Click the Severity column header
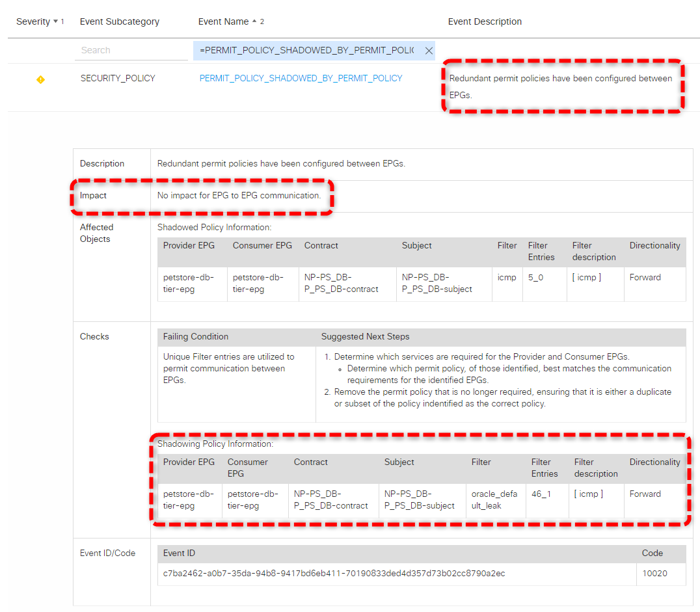Image resolution: width=700 pixels, height=612 pixels. pyautogui.click(x=33, y=21)
